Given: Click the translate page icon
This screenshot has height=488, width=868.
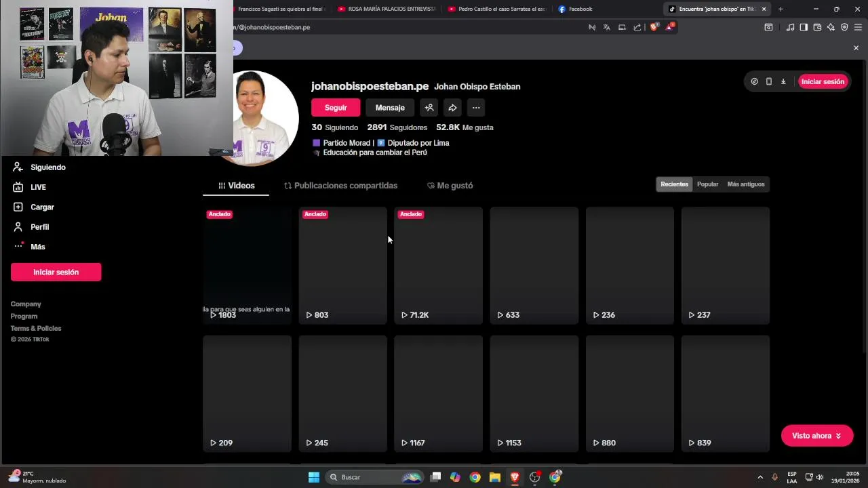Looking at the screenshot, I should (607, 27).
